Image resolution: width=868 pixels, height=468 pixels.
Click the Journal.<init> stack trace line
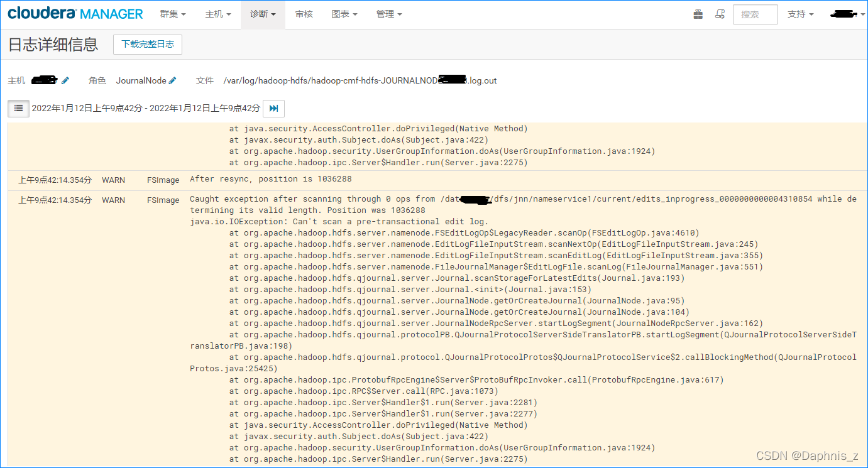pyautogui.click(x=410, y=290)
